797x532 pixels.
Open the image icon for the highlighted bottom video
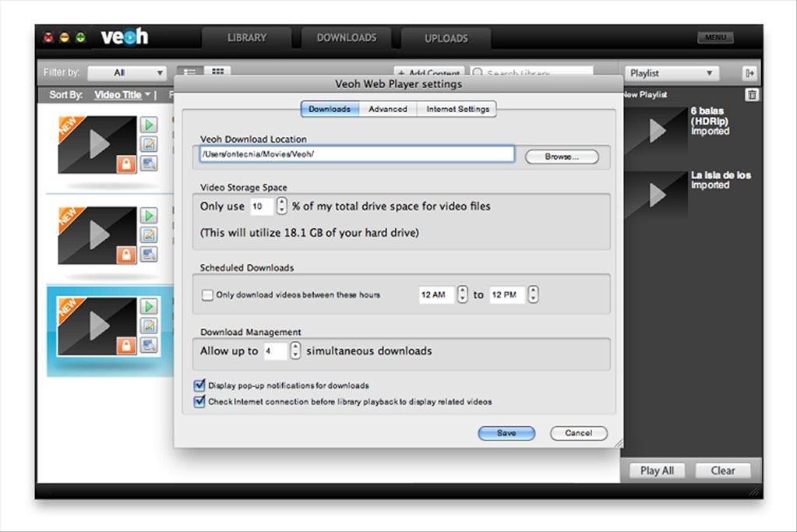click(149, 345)
